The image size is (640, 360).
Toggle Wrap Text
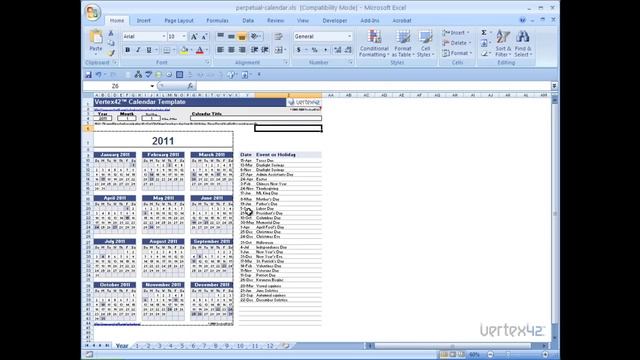click(x=279, y=37)
